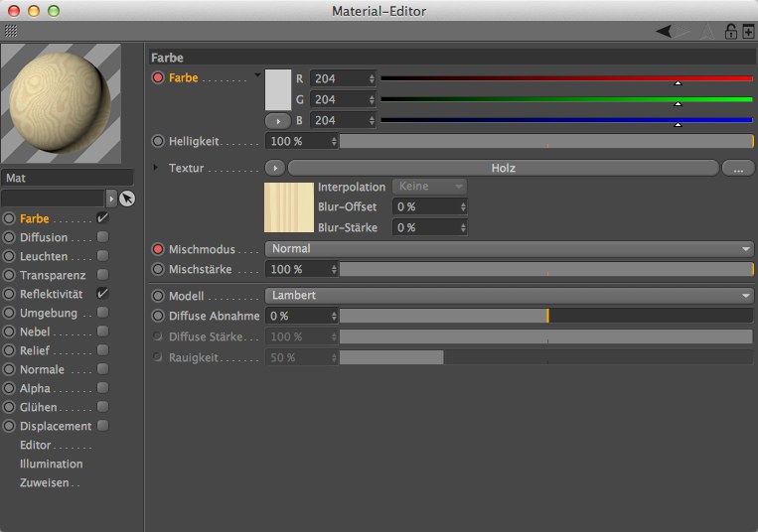
Task: Enable the Diffusion channel checkbox
Action: click(x=102, y=237)
